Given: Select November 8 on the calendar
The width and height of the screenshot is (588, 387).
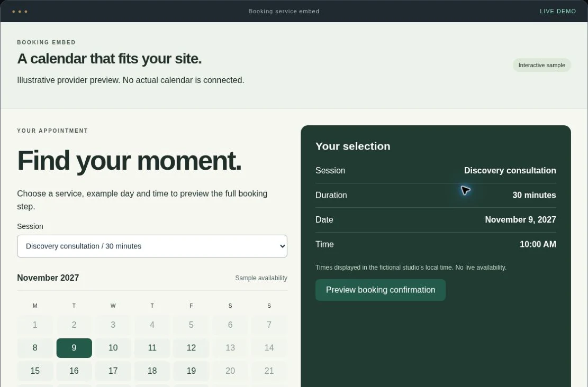Looking at the screenshot, I should [35, 348].
